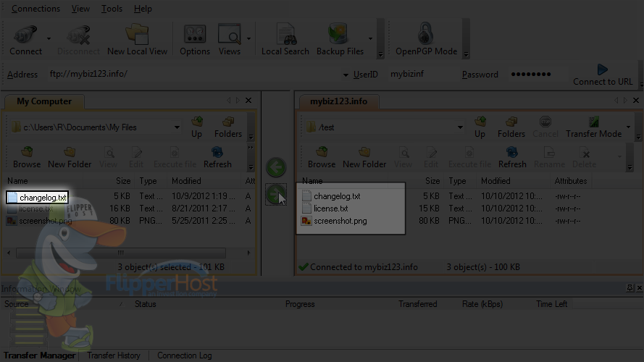This screenshot has height=362, width=644.
Task: Switch to Transfer Manager tab
Action: pos(39,355)
